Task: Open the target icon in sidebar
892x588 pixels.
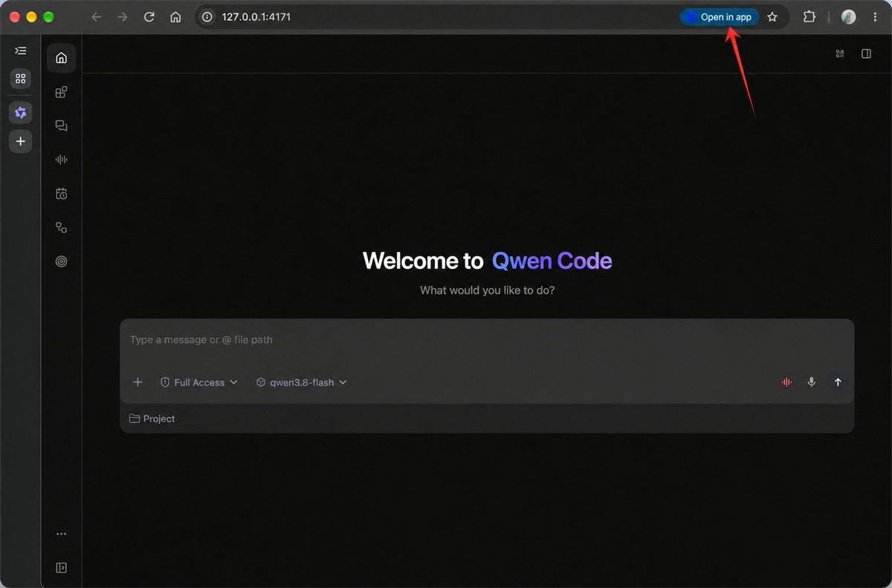Action: click(61, 261)
